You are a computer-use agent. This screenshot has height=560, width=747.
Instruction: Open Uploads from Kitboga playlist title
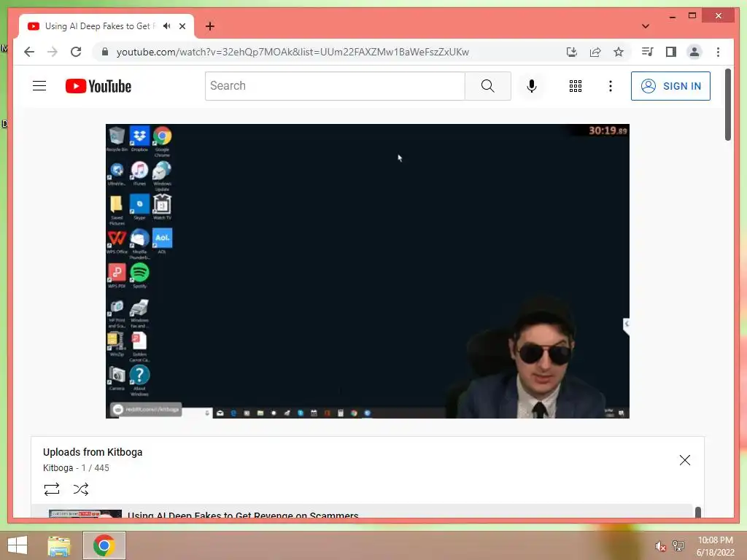point(93,452)
